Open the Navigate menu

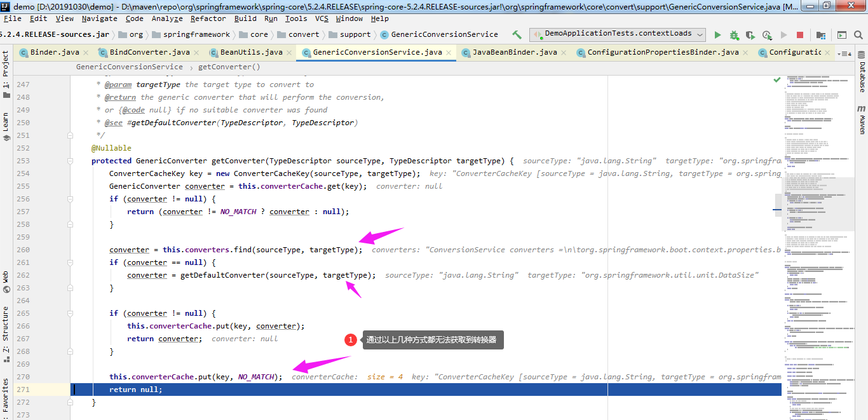tap(99, 18)
